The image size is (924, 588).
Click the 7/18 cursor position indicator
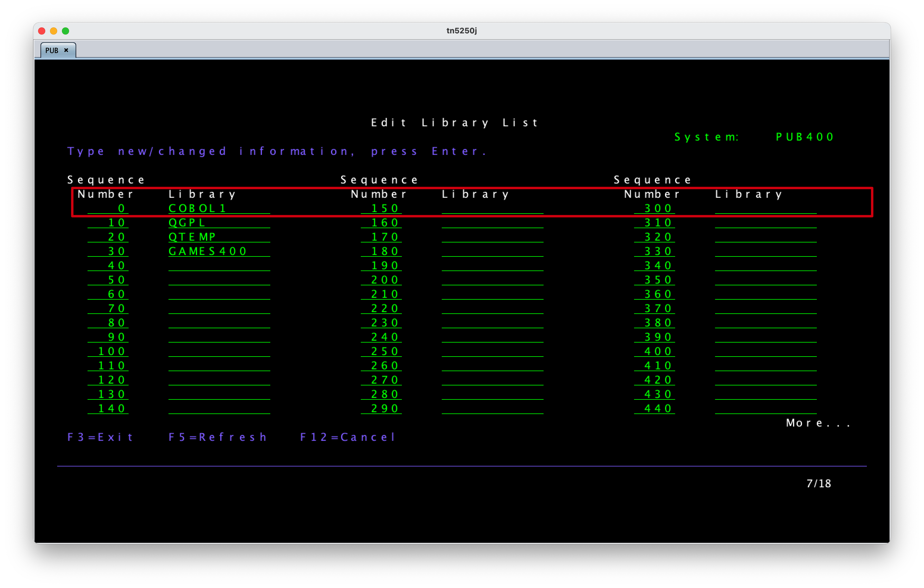(x=819, y=483)
